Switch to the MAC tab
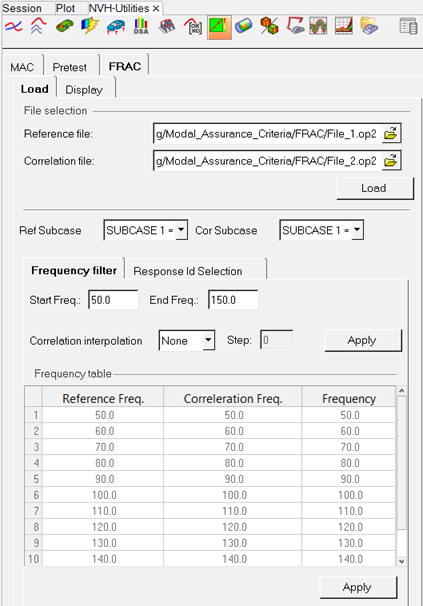The height and width of the screenshot is (606, 423). click(x=22, y=67)
